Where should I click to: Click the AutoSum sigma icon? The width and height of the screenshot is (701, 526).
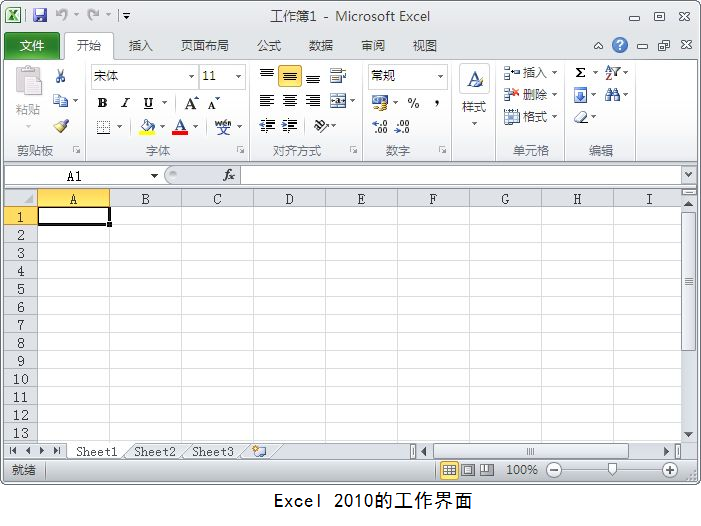click(x=580, y=72)
